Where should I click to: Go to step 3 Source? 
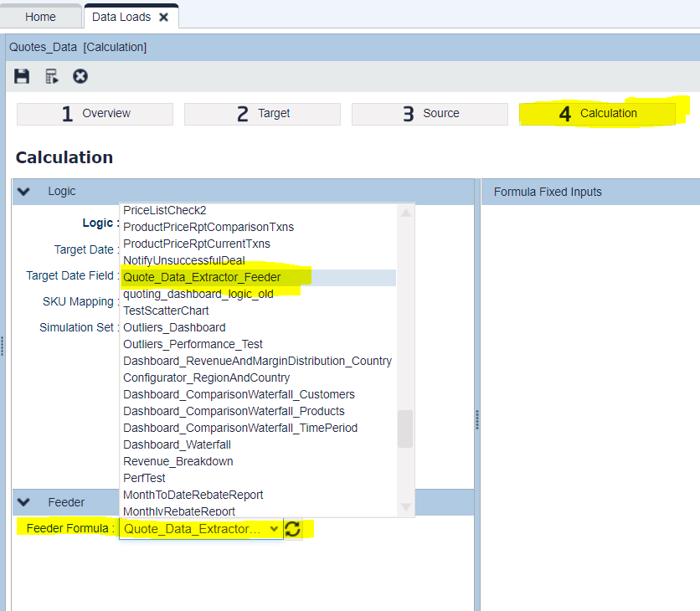(430, 114)
